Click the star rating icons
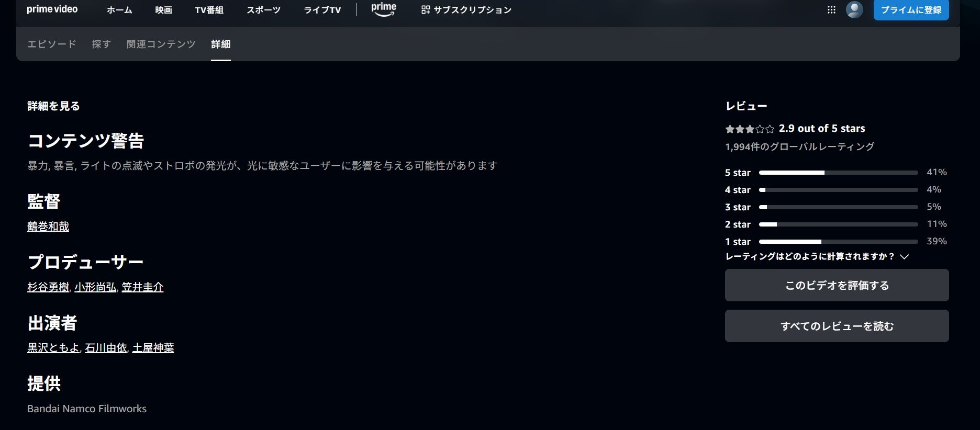Screen dimensions: 980x430 point(749,129)
